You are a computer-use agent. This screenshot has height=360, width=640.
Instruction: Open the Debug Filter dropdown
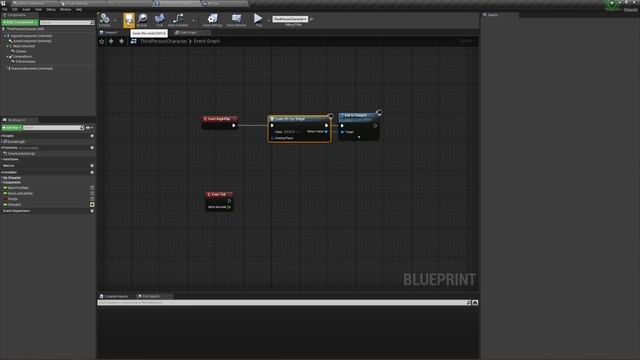[290, 19]
